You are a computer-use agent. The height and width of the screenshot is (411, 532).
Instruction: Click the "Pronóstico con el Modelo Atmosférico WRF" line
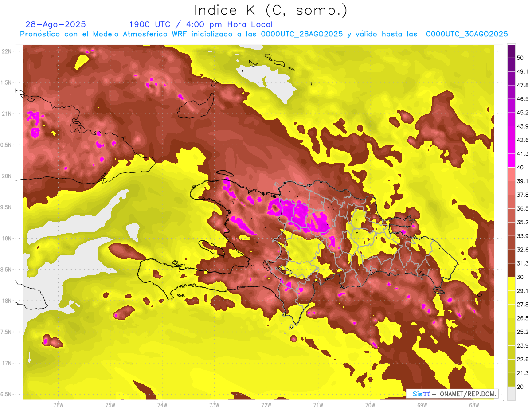(x=264, y=34)
